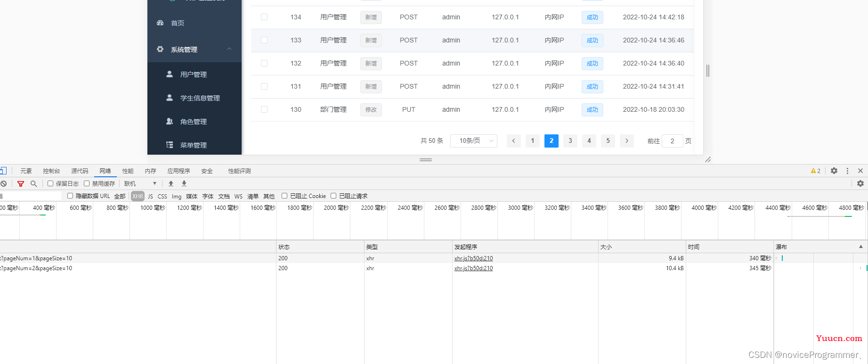The width and height of the screenshot is (868, 364).
Task: Switch to 安全 DevTools tab
Action: [207, 171]
